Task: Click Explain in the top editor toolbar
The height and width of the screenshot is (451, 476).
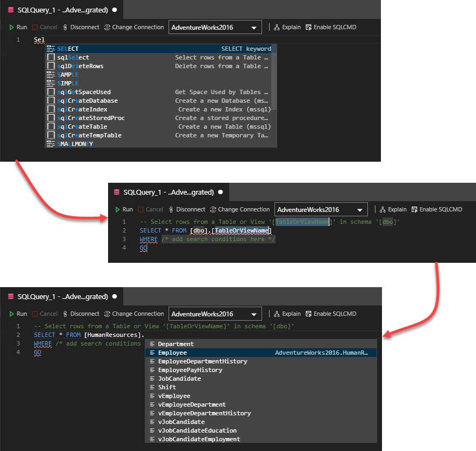Action: (287, 28)
